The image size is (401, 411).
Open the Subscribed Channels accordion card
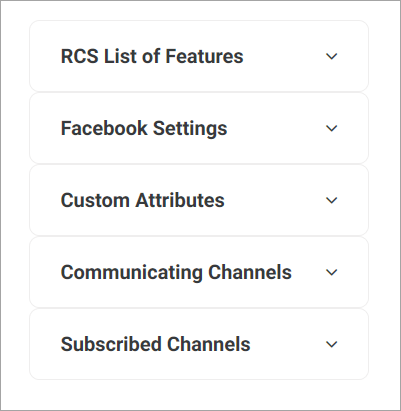pyautogui.click(x=199, y=344)
